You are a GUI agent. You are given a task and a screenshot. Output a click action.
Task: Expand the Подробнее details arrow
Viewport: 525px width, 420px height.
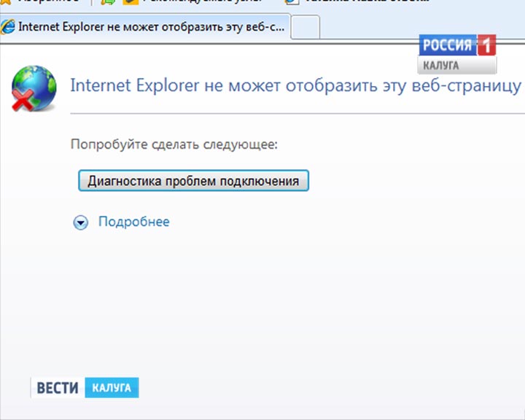click(81, 222)
